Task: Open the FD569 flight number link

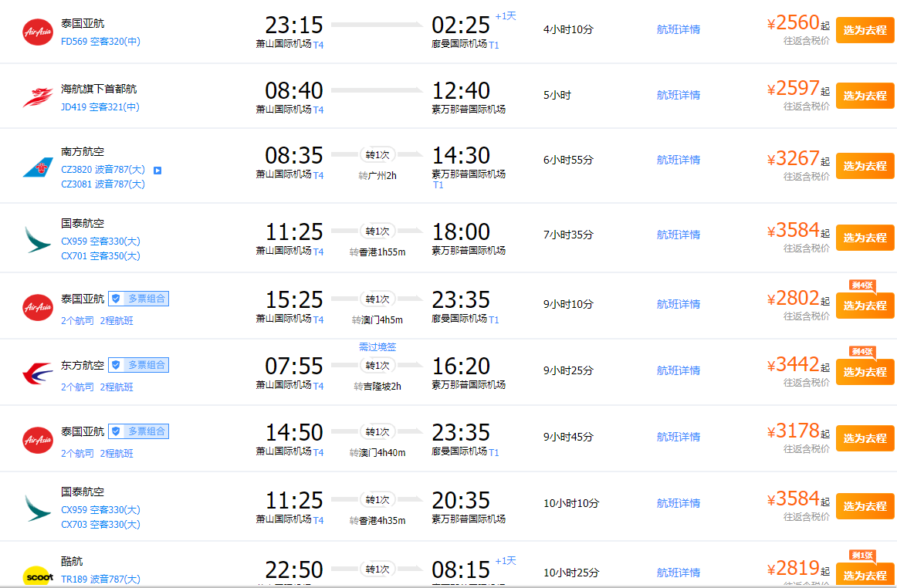Action: point(74,42)
